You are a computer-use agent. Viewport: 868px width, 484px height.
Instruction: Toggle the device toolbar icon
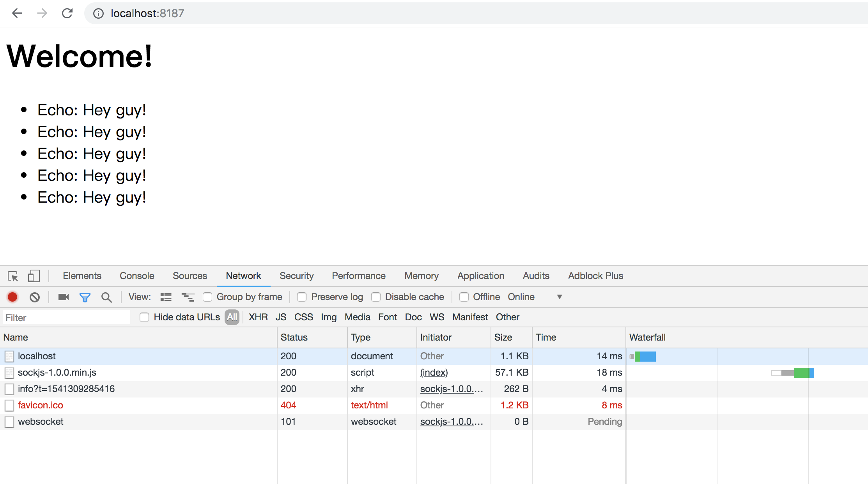pos(34,276)
